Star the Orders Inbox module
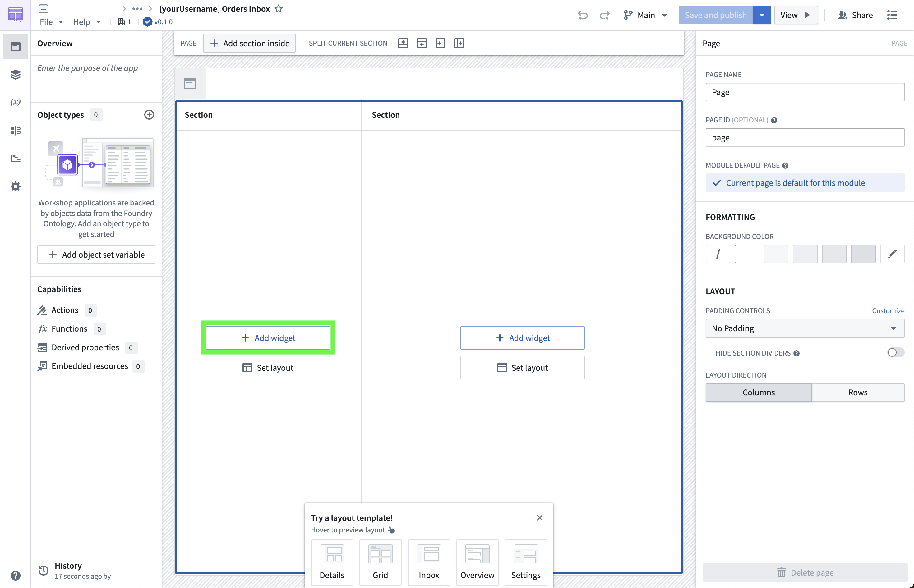This screenshot has height=588, width=914. coord(279,9)
